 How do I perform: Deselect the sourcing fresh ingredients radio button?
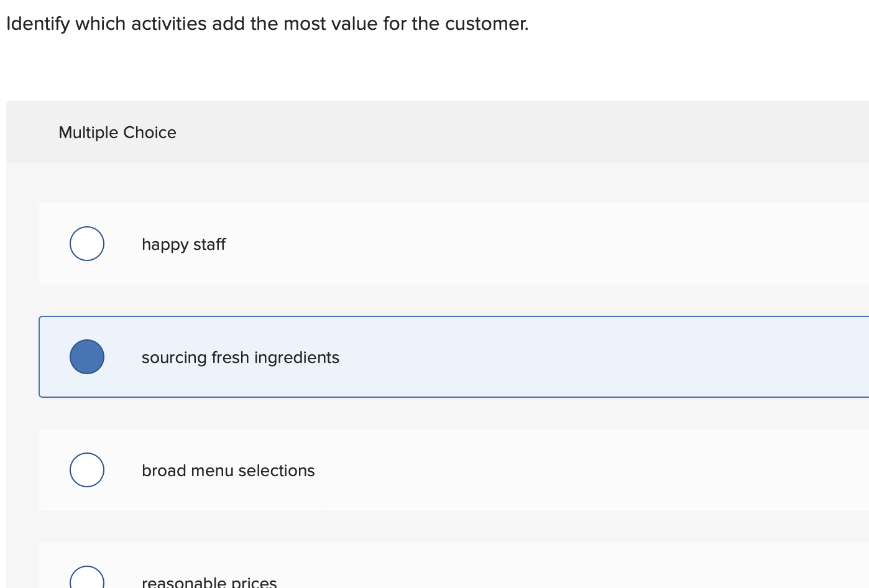coord(86,357)
